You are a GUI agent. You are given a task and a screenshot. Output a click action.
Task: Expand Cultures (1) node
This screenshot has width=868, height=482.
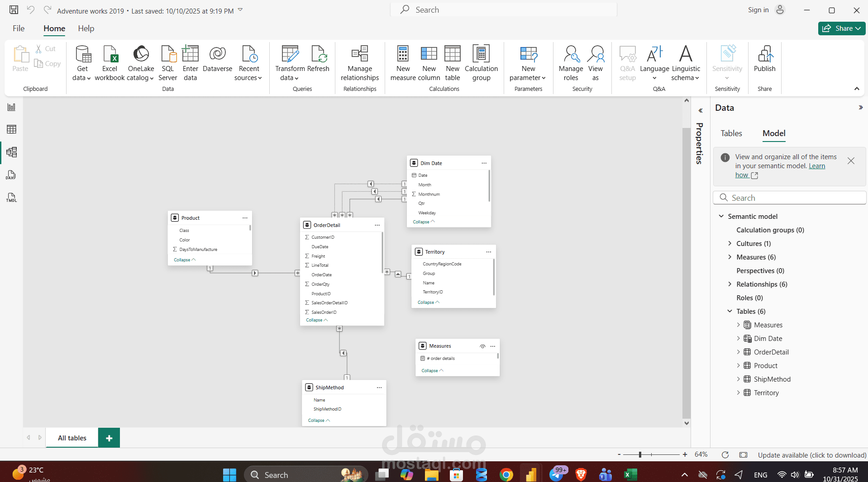click(730, 243)
